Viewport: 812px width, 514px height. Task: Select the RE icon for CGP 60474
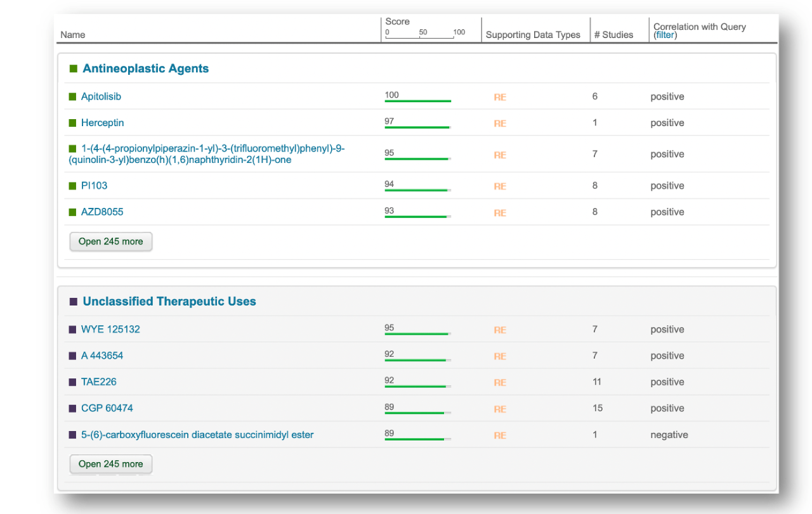click(x=500, y=409)
